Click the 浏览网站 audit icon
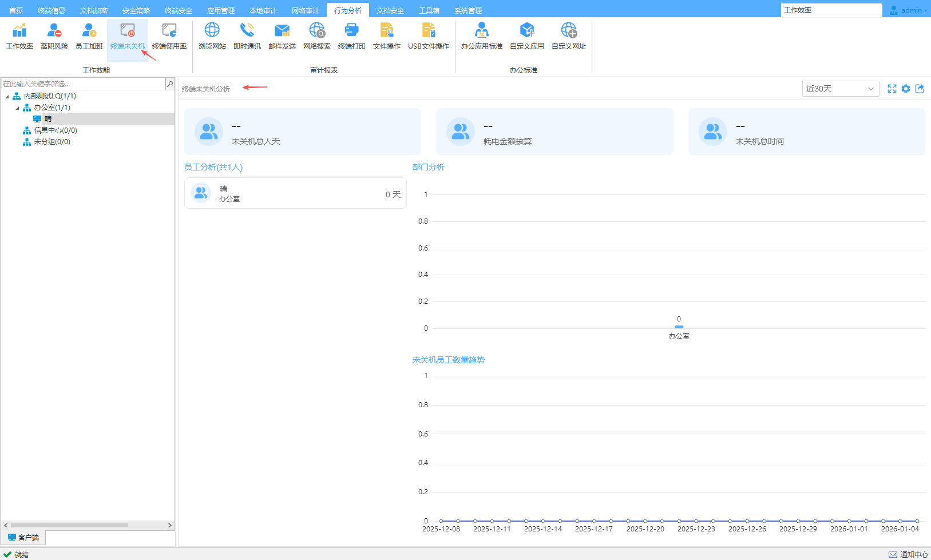 (x=212, y=36)
